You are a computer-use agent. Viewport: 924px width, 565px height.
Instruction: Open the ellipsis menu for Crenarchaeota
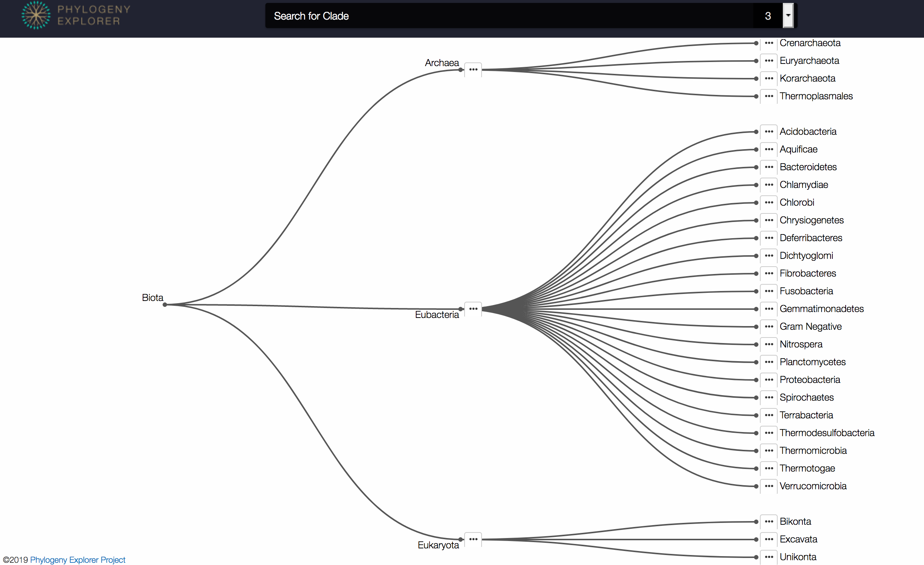point(769,43)
